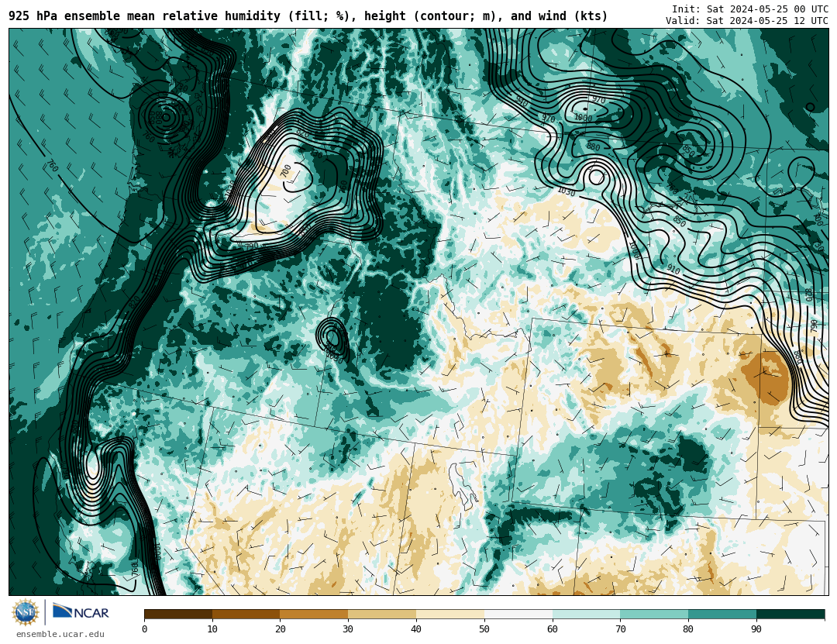Select the 30–40% tan colorbar segment
This screenshot has width=837, height=644.
[382, 615]
